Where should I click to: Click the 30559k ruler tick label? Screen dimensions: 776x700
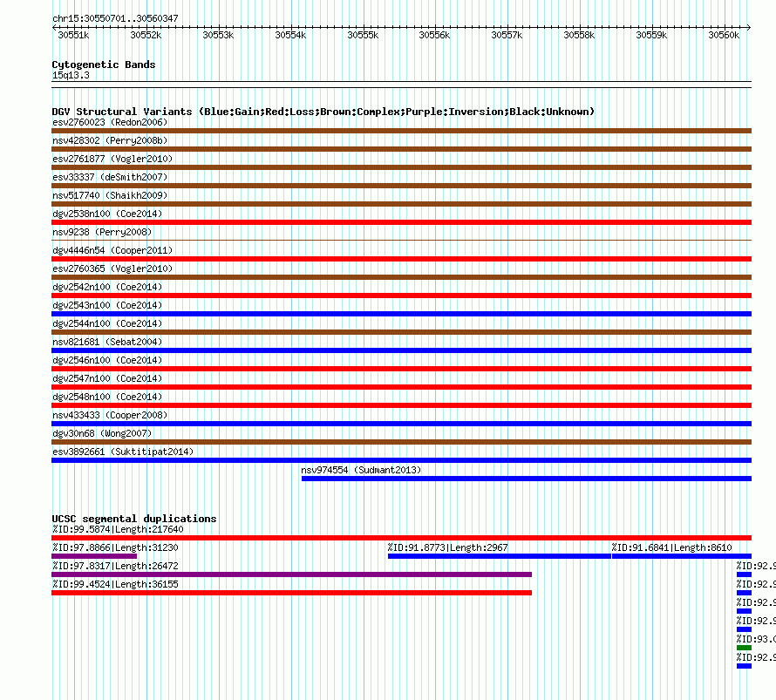click(x=651, y=35)
